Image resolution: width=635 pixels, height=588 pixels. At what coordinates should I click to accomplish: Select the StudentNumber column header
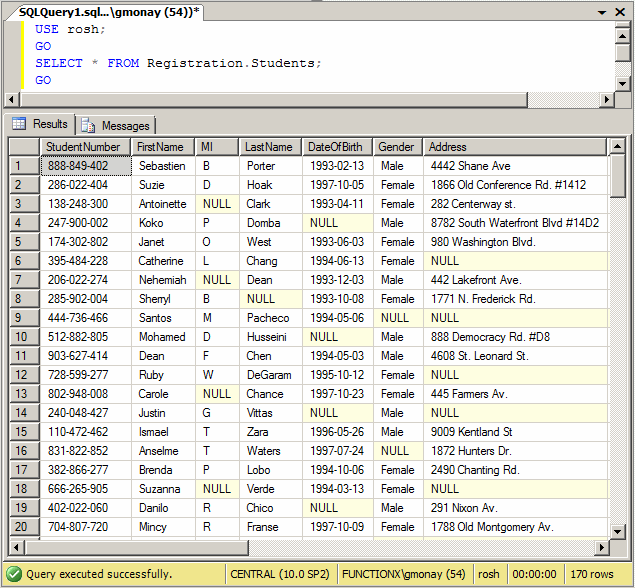tap(85, 147)
